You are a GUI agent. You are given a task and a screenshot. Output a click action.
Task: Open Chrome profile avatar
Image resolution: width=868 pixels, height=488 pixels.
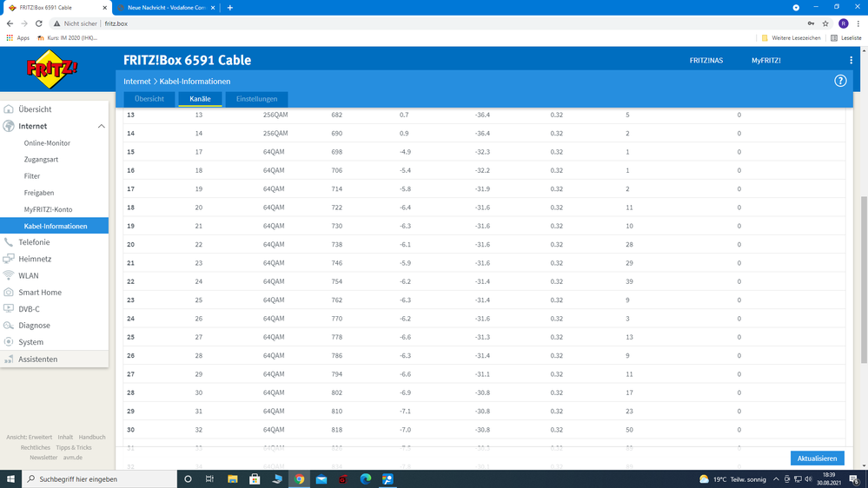click(843, 23)
